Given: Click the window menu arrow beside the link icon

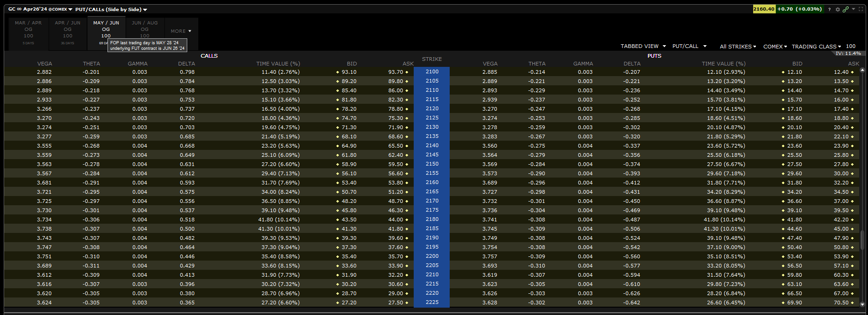Looking at the screenshot, I should click(853, 9).
